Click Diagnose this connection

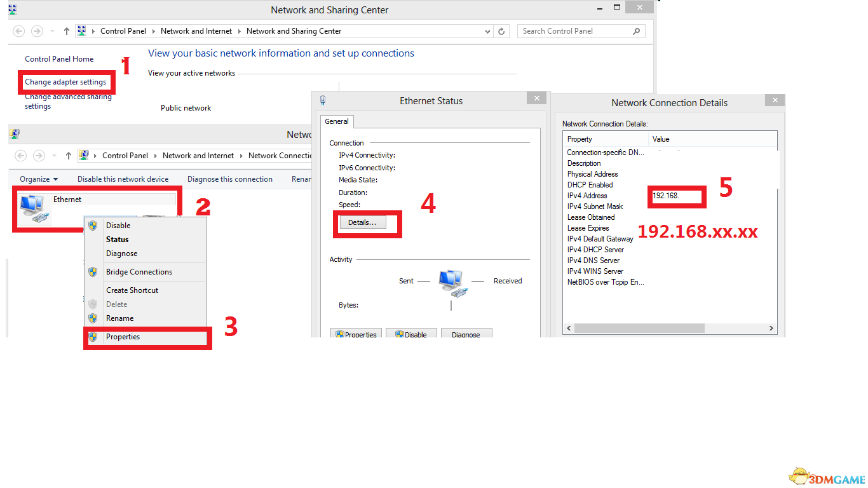(x=230, y=179)
